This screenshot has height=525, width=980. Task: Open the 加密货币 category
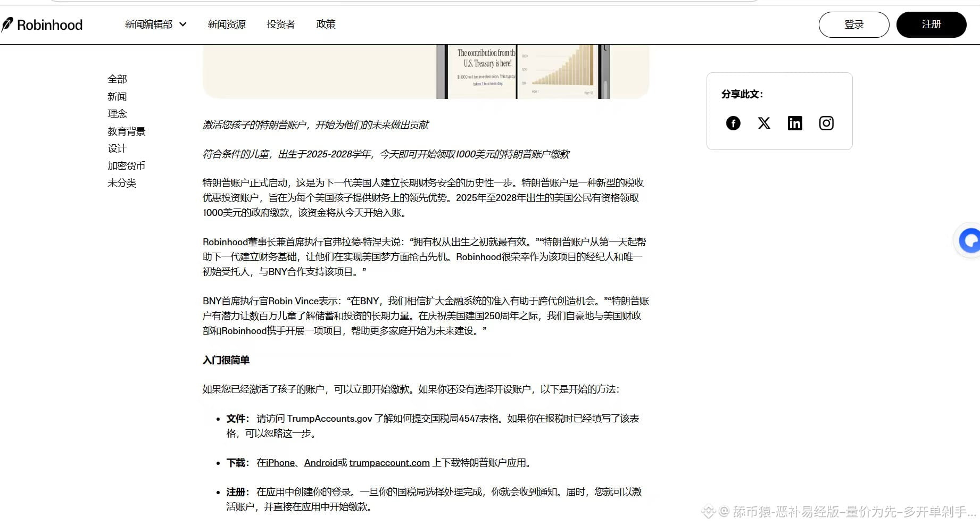coord(126,166)
